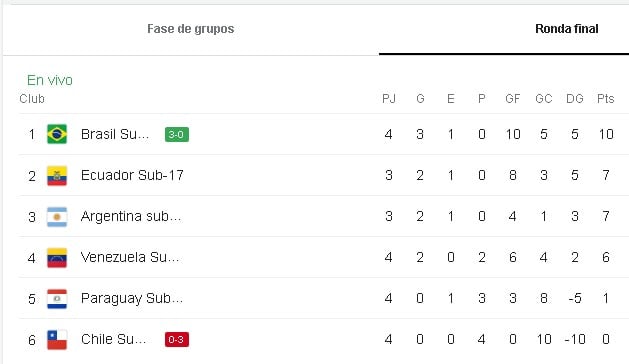
Task: Select the Ronda final tab
Action: point(566,29)
